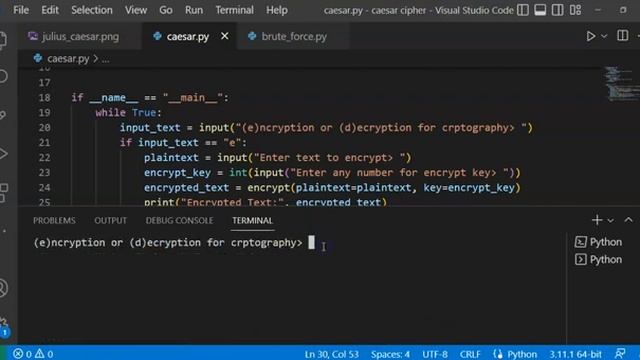This screenshot has height=360, width=640.
Task: Click the breadcrumb ellipsis
Action: (106, 60)
